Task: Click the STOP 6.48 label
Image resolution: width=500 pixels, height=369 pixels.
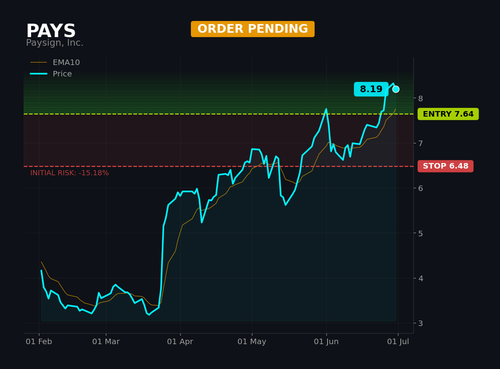Action: pyautogui.click(x=445, y=166)
